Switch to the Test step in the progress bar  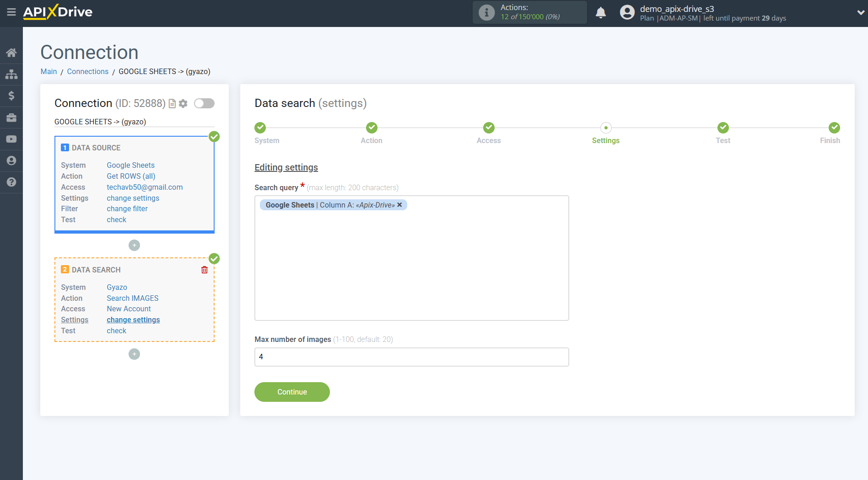[x=723, y=128]
